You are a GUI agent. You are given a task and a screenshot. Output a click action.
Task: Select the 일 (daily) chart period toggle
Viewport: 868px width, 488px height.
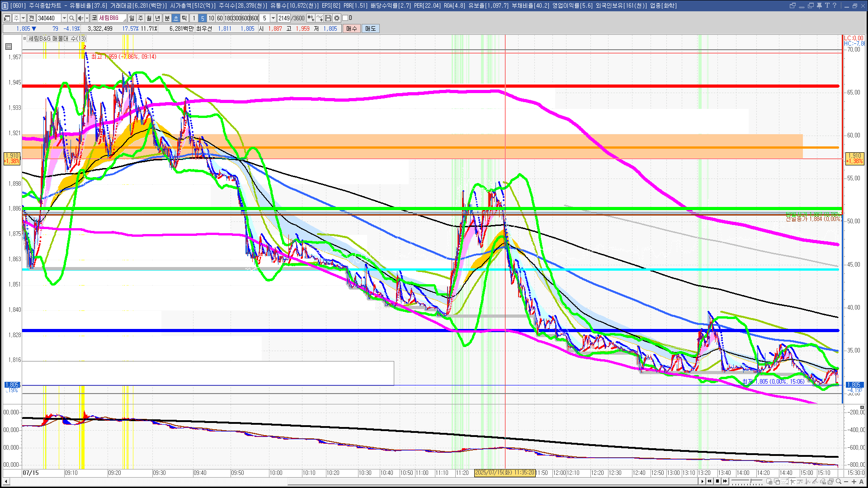coord(132,18)
